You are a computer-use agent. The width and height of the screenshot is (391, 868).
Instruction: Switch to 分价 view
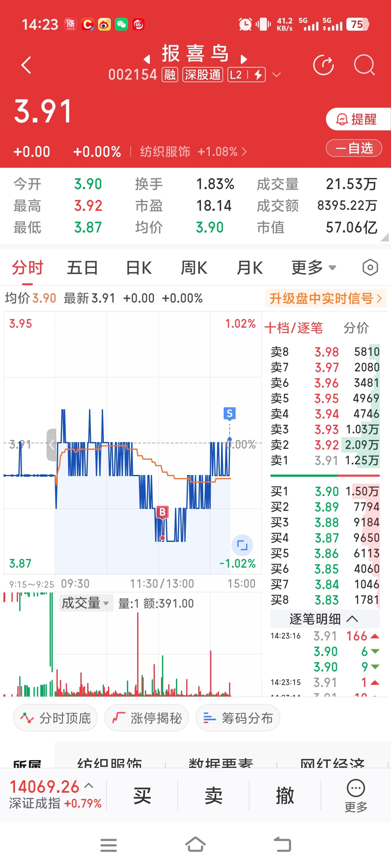point(356,328)
